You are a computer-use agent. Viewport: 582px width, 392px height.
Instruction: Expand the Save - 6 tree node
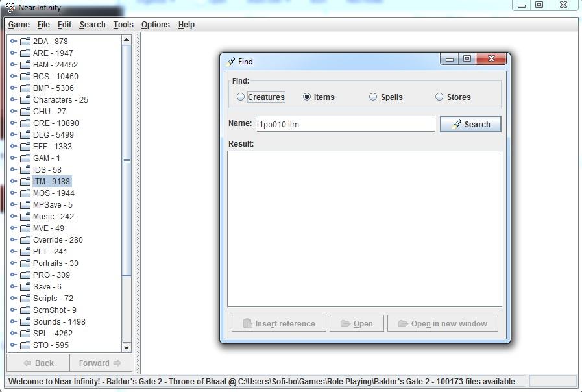[x=14, y=287]
